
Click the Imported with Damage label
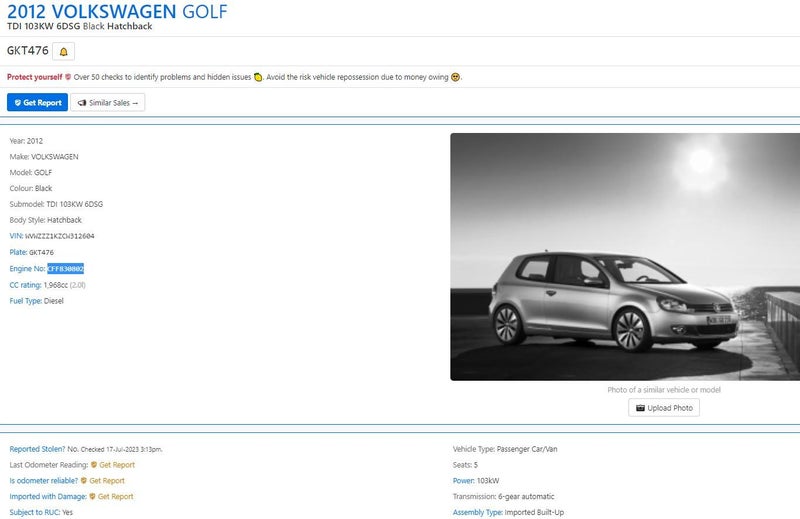point(48,497)
